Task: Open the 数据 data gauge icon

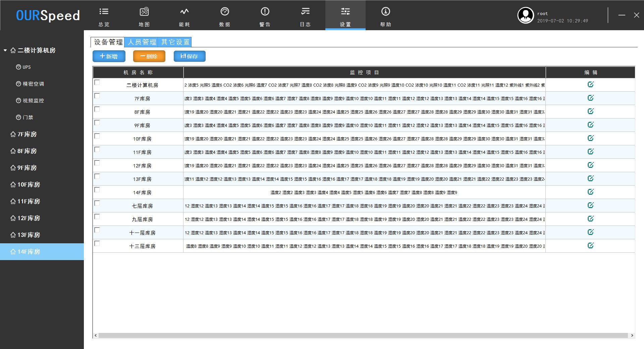Action: pos(225,12)
